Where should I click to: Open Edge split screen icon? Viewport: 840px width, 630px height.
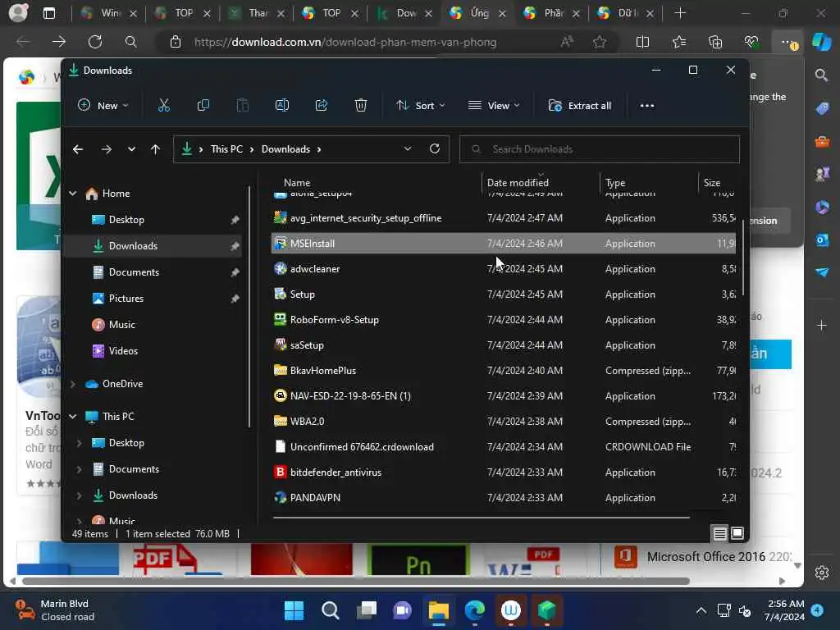pos(642,42)
